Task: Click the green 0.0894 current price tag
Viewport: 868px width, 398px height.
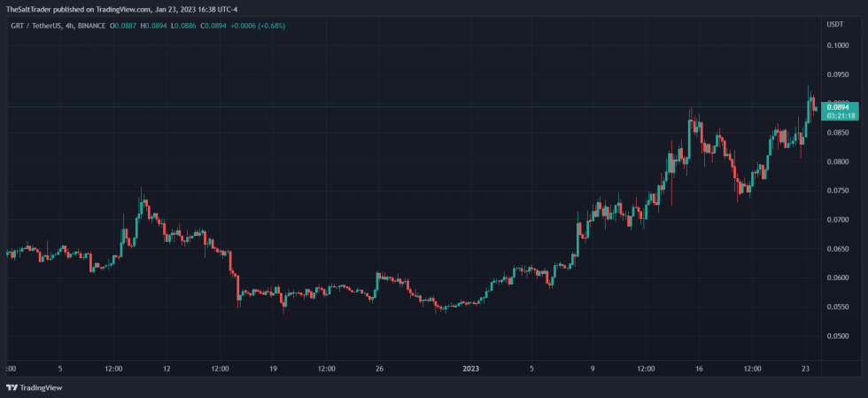Action: (839, 107)
